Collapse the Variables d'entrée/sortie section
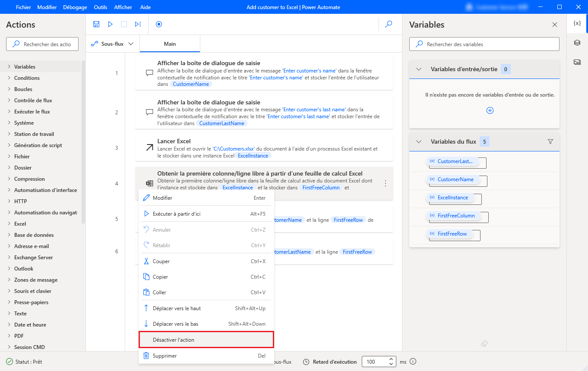Screen dimensions: 588x371 (418, 69)
